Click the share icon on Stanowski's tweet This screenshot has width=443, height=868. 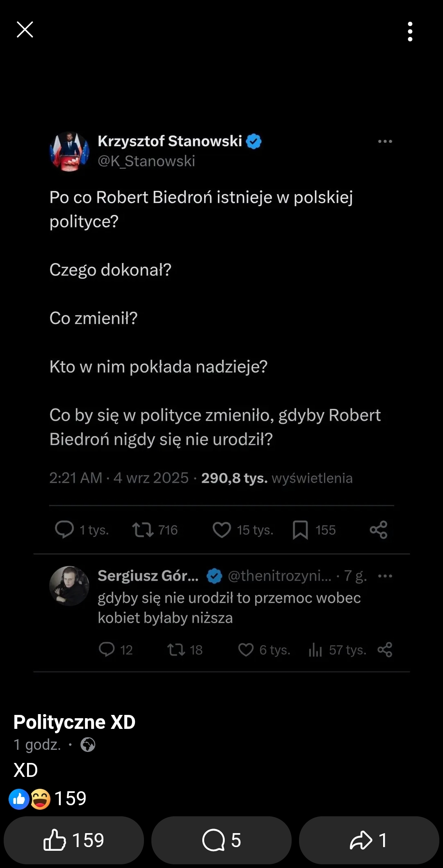pos(378,529)
